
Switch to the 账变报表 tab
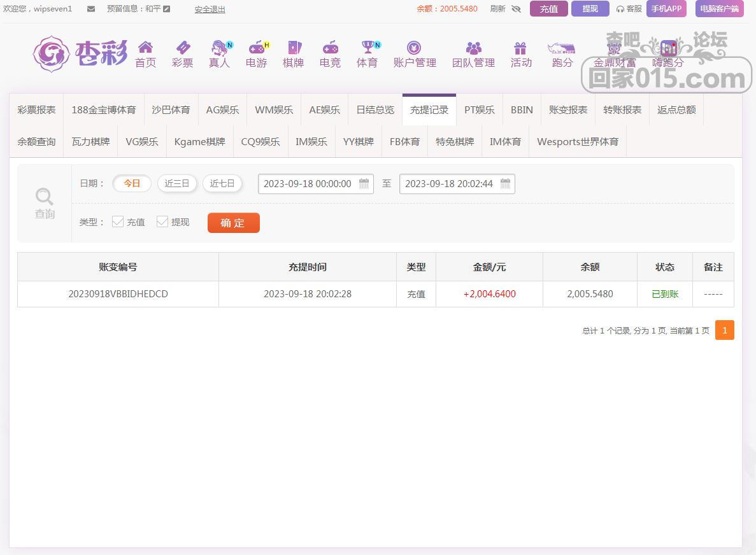coord(567,109)
